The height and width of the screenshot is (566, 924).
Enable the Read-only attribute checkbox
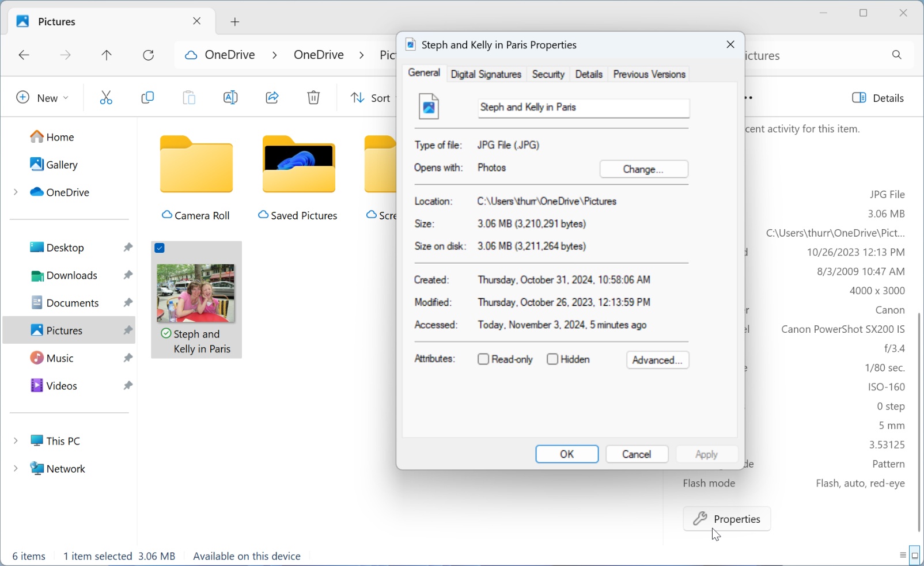click(x=483, y=359)
